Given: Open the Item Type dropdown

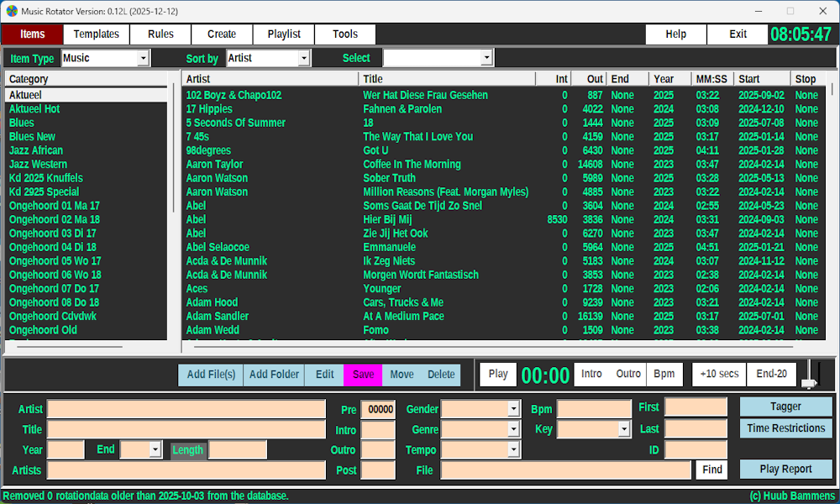Looking at the screenshot, I should click(143, 58).
